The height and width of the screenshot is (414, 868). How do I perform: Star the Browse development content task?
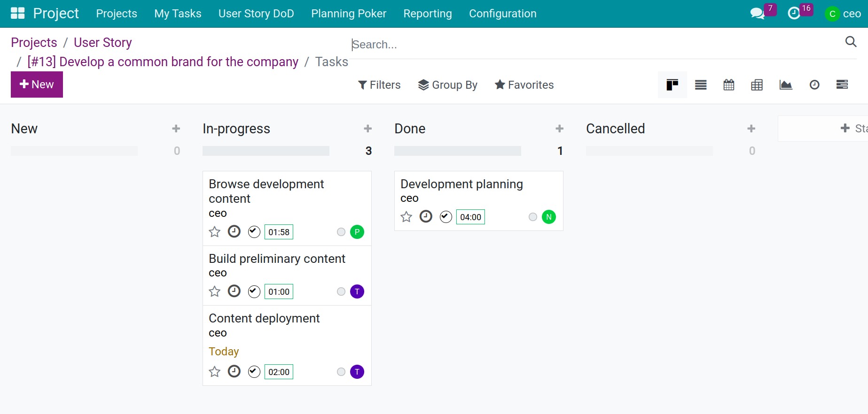215,232
